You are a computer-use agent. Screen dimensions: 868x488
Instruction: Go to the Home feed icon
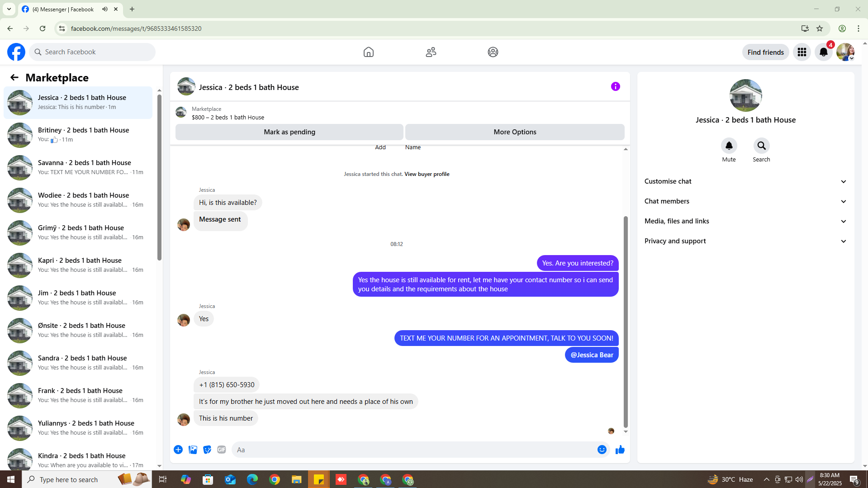click(x=369, y=52)
